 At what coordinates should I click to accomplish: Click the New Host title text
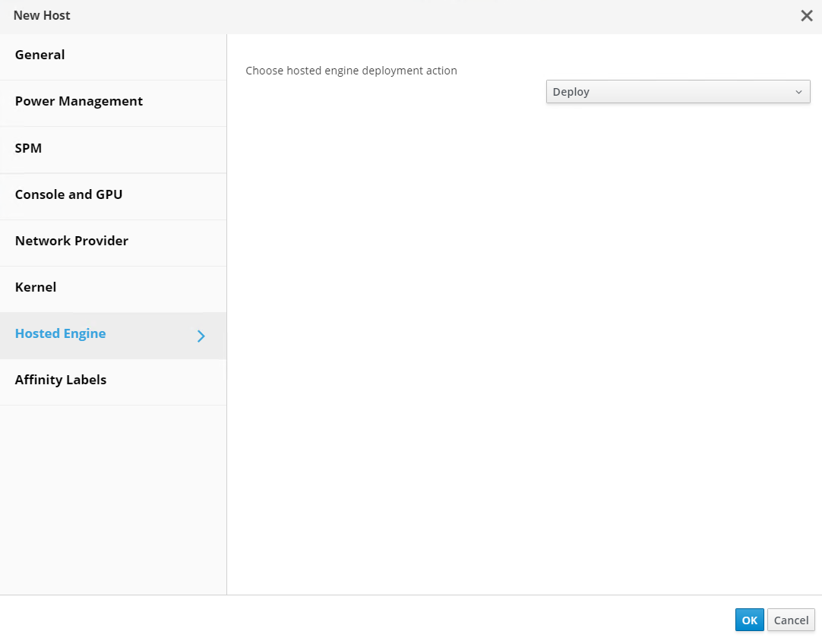(x=42, y=15)
